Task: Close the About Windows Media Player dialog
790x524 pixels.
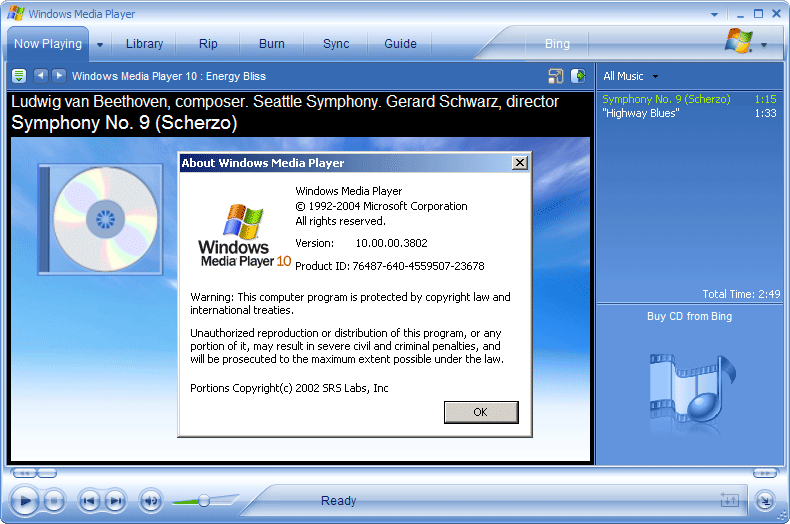Action: point(519,163)
